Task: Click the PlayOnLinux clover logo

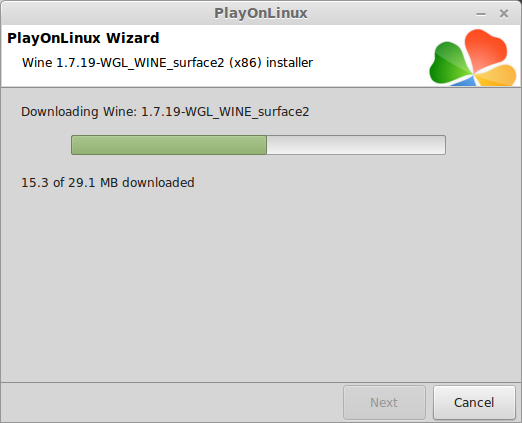Action: [473, 57]
